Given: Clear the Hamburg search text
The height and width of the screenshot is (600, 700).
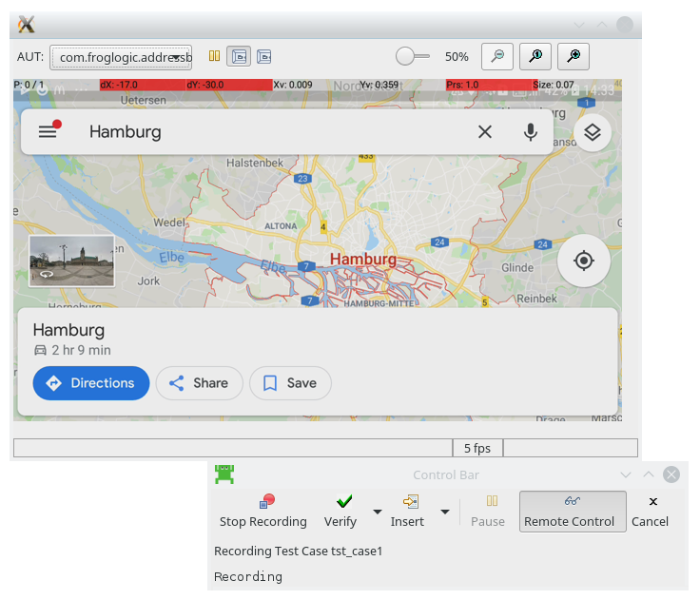Looking at the screenshot, I should (x=485, y=132).
